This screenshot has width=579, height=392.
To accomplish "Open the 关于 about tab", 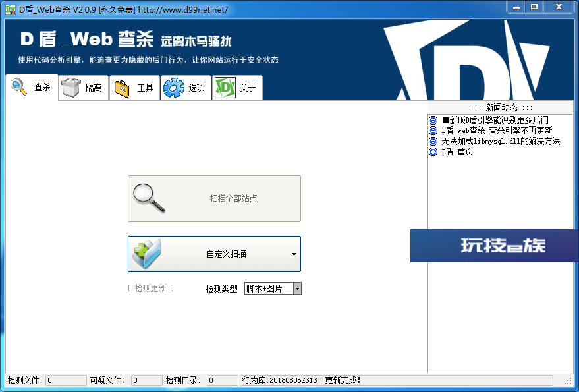I will 237,88.
